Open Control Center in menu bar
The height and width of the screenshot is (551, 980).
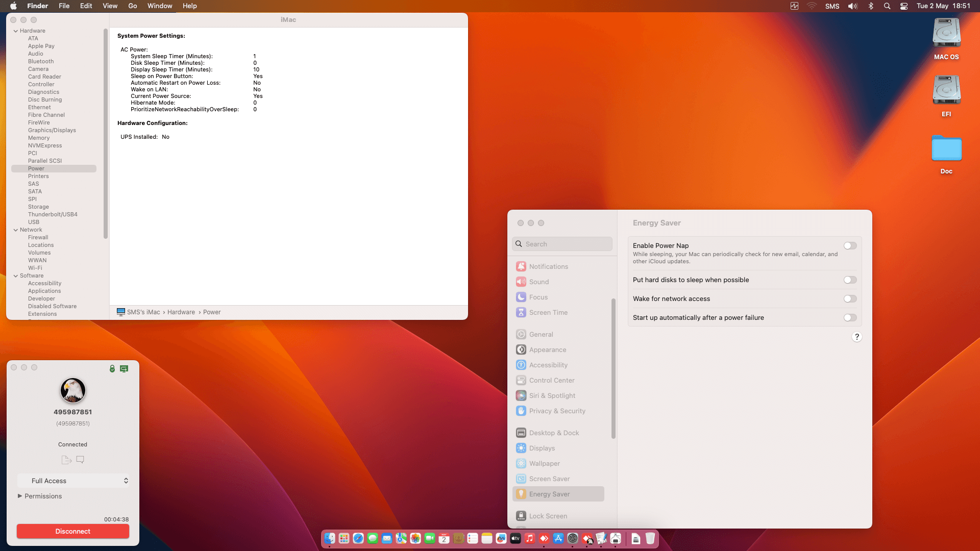pyautogui.click(x=904, y=6)
